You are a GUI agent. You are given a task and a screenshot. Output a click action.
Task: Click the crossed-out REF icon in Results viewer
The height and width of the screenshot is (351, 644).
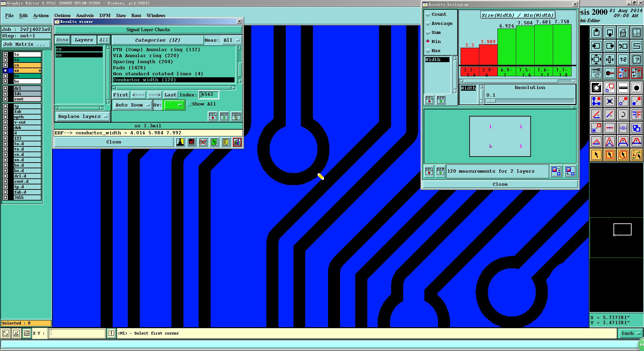(x=203, y=142)
